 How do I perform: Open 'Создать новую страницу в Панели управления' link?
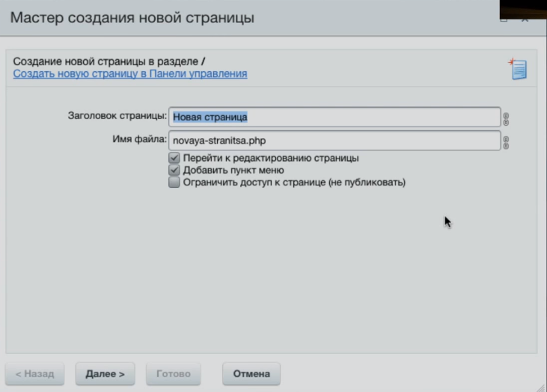point(130,73)
